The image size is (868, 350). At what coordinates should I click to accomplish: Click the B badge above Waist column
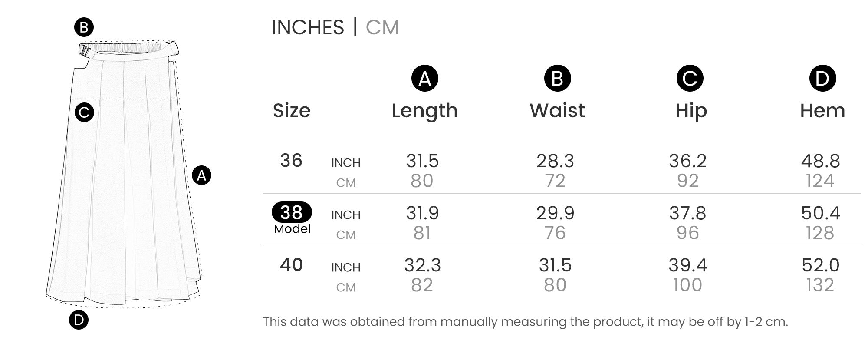coord(557,79)
